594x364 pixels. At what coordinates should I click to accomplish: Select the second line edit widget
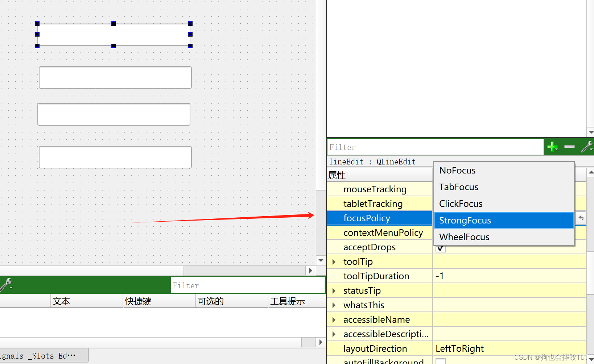[115, 78]
